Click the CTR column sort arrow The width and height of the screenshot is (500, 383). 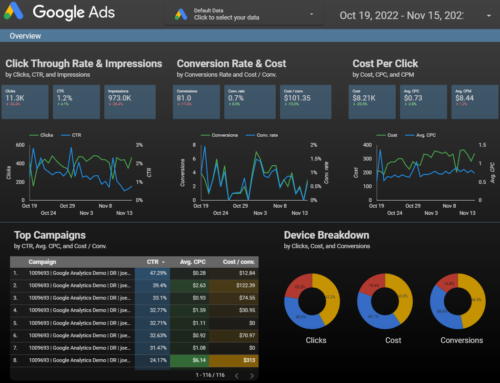(163, 262)
